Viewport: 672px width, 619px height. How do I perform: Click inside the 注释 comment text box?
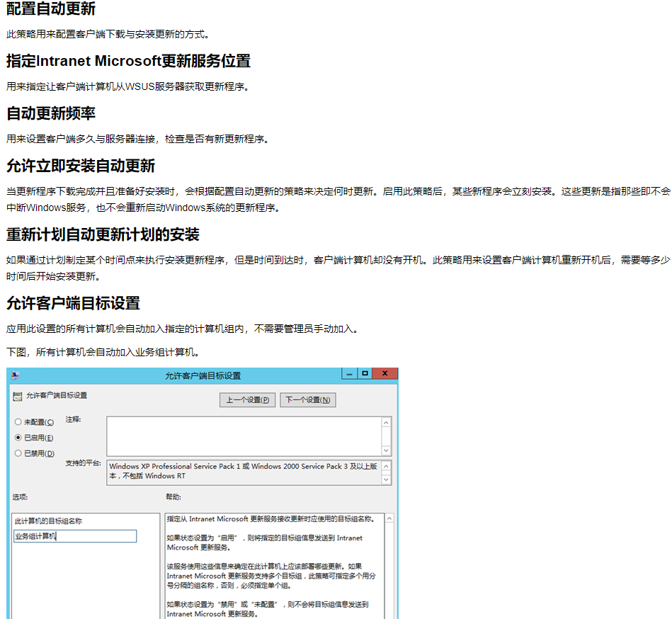(x=244, y=436)
